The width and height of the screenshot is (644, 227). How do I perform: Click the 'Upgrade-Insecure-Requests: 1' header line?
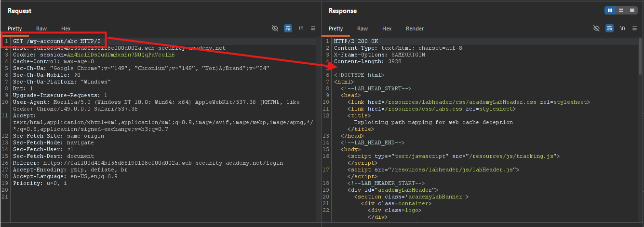coord(60,96)
